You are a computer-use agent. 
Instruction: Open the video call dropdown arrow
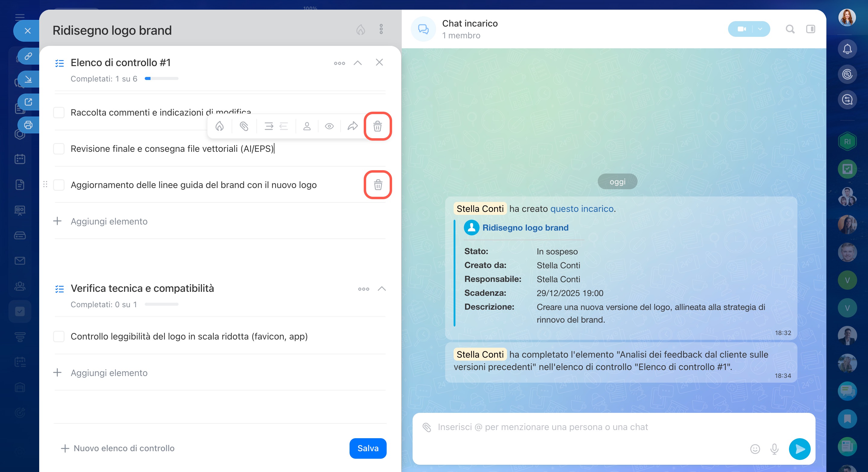(760, 29)
